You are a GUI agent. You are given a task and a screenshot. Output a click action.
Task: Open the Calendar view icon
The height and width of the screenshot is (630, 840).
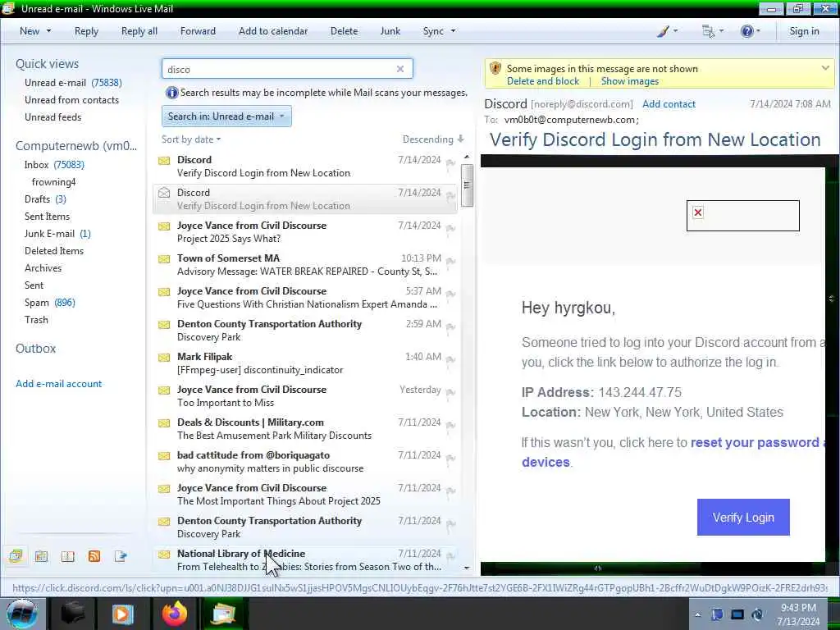(x=41, y=556)
